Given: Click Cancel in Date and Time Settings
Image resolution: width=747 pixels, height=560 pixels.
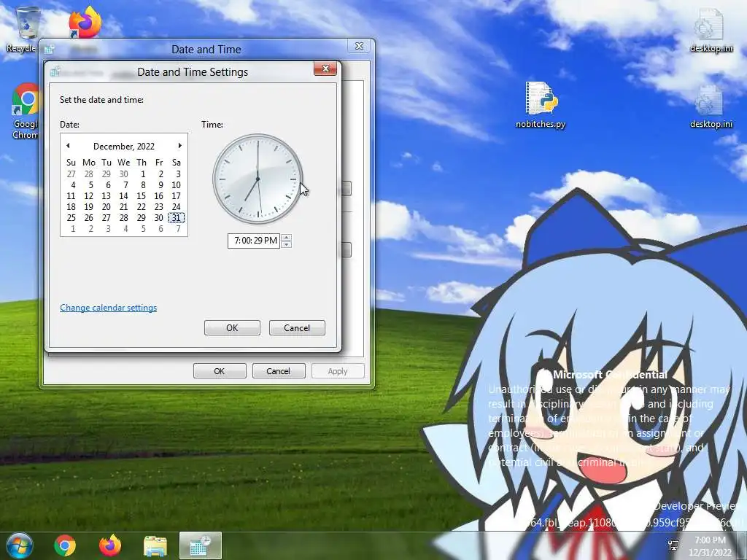Looking at the screenshot, I should (x=297, y=327).
